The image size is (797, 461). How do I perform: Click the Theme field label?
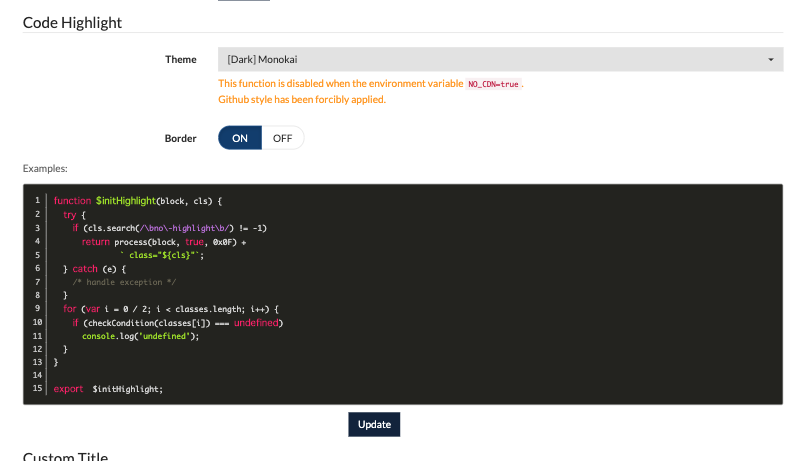180,59
